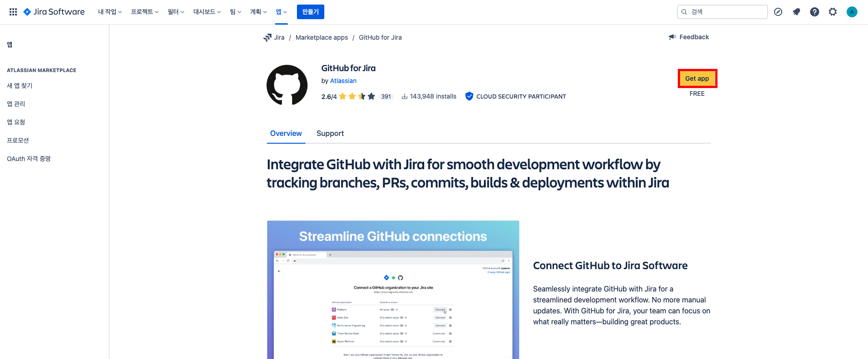Expand the 필터 dropdown menu
The image size is (868, 359).
tap(176, 12)
